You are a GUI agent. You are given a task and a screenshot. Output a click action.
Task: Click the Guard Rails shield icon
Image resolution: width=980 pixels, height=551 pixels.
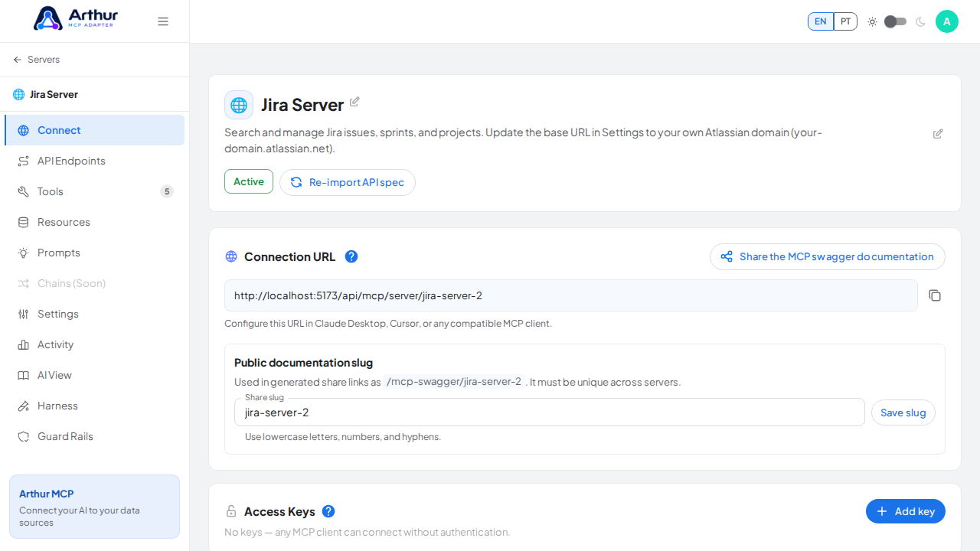click(x=24, y=436)
